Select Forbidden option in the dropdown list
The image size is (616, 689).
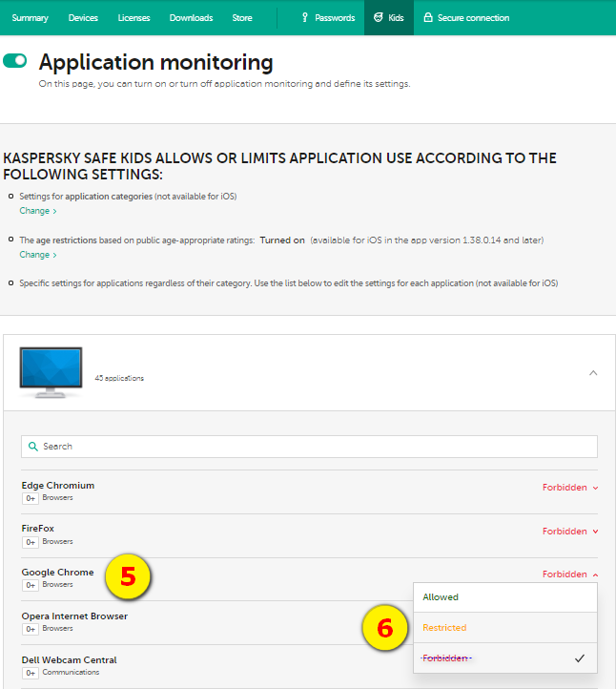(x=505, y=658)
